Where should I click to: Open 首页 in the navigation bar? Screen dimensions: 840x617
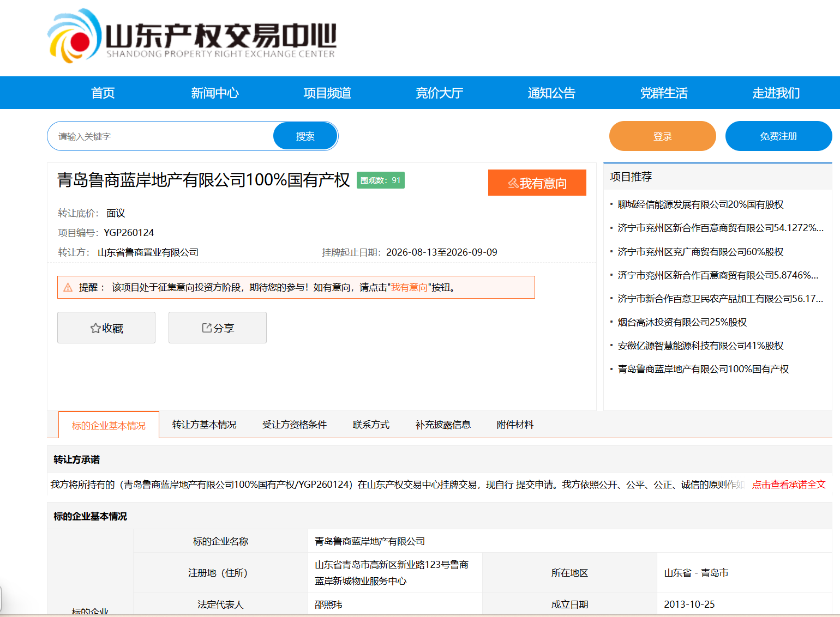pyautogui.click(x=103, y=93)
